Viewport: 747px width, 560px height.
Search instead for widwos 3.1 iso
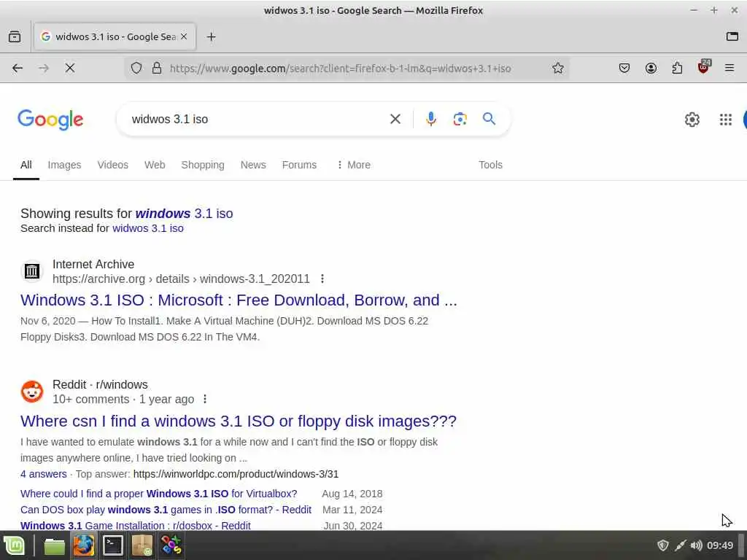coord(147,228)
